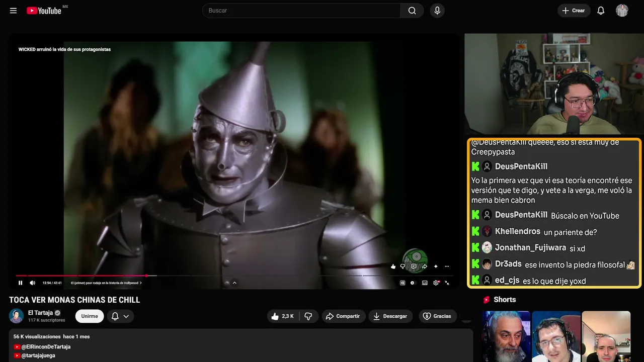Screen dimensions: 644x362
Task: Click chat user Dr3ads
Action: point(508,264)
